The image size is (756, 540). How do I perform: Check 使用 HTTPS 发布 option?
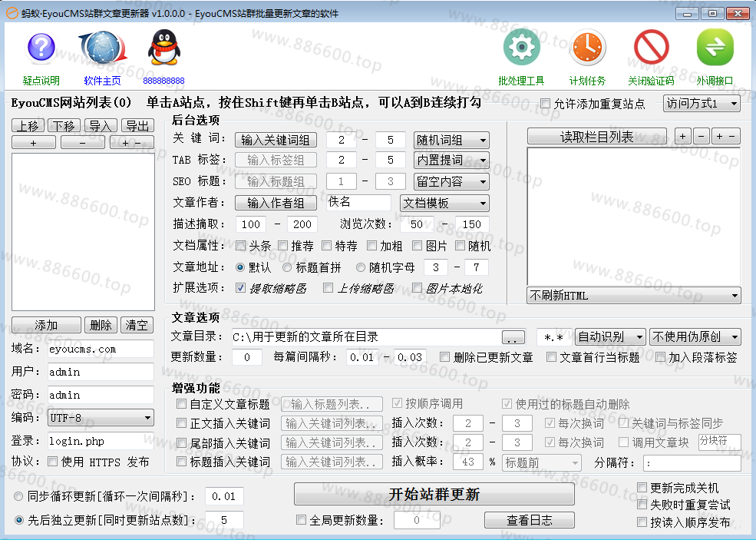52,462
